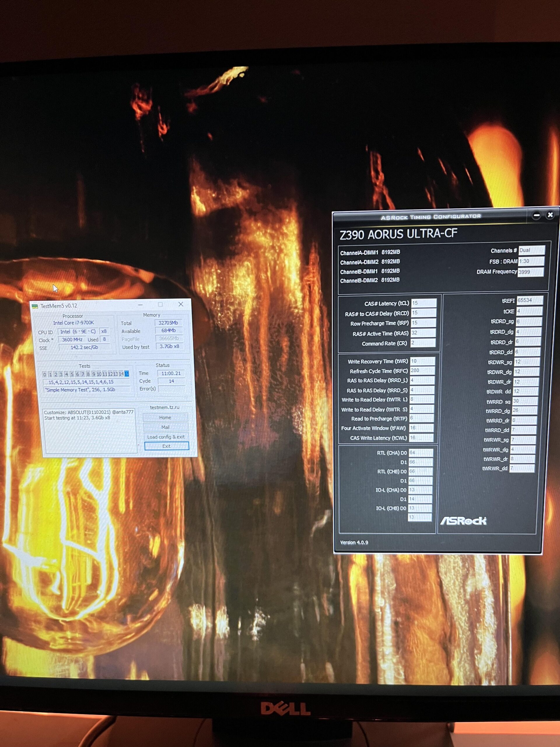This screenshot has height=747, width=560.
Task: Click the SSE value 142.2 sec/Gb
Action: pyautogui.click(x=84, y=348)
